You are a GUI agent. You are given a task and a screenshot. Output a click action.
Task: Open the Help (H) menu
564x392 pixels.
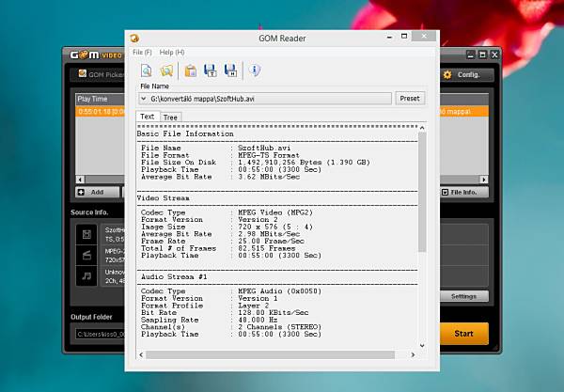pyautogui.click(x=172, y=53)
